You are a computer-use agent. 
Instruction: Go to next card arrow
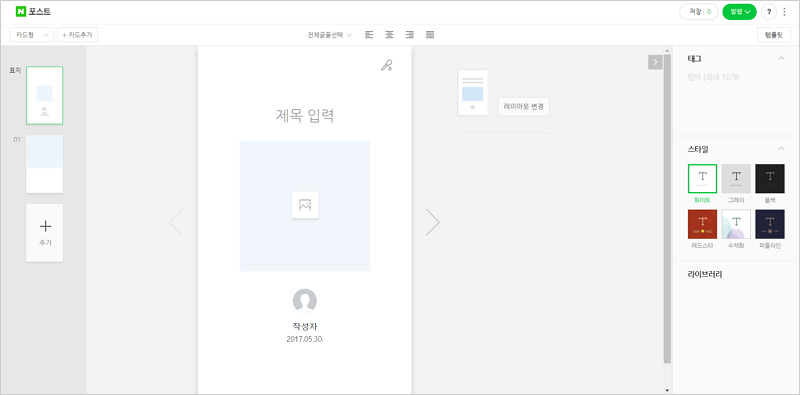pos(433,223)
